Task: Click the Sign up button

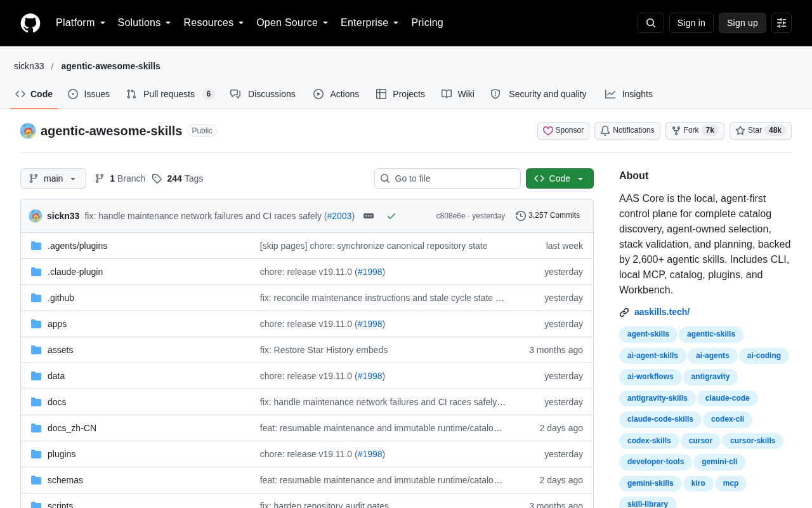Action: [742, 23]
